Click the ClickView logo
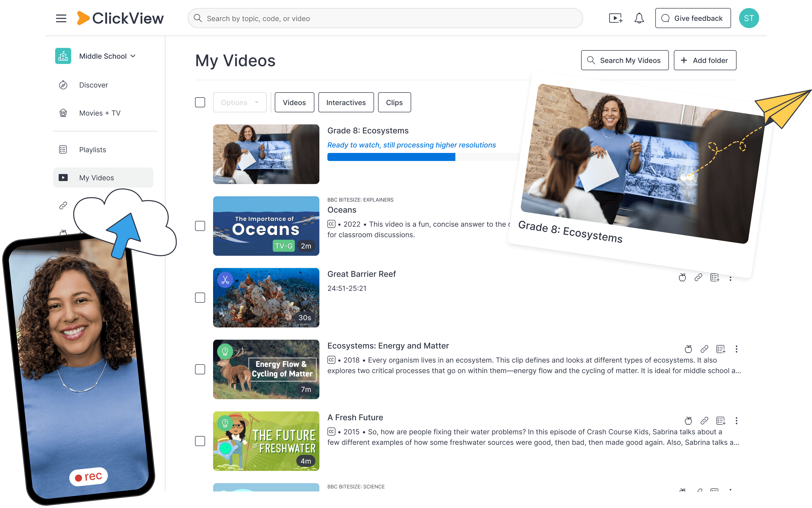The height and width of the screenshot is (508, 812). pyautogui.click(x=120, y=18)
